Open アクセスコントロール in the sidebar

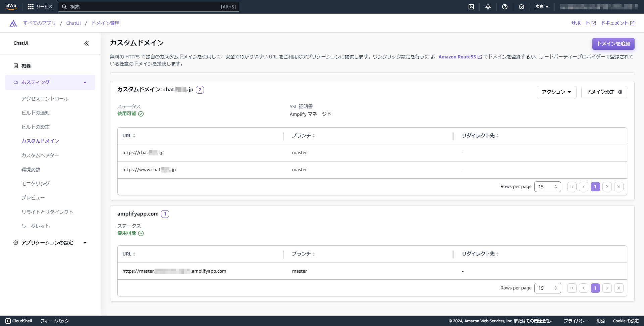[45, 99]
